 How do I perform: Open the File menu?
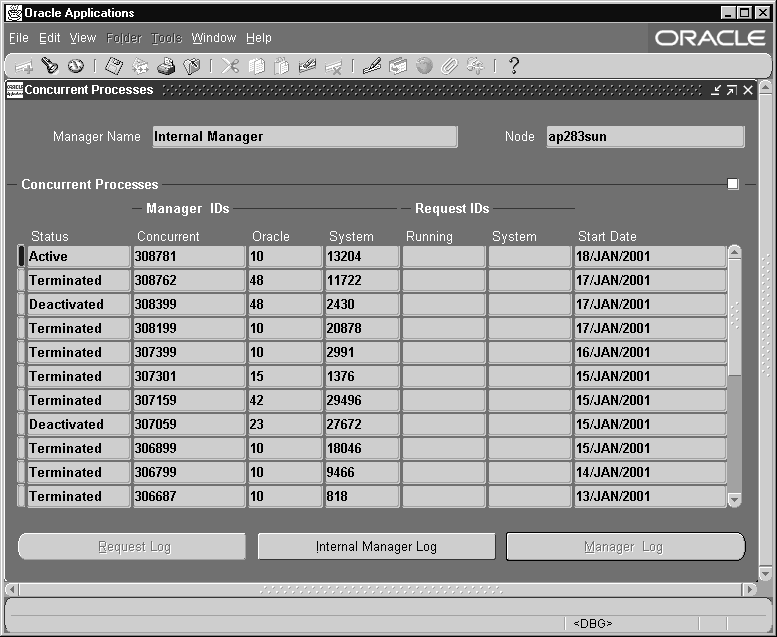click(x=19, y=38)
